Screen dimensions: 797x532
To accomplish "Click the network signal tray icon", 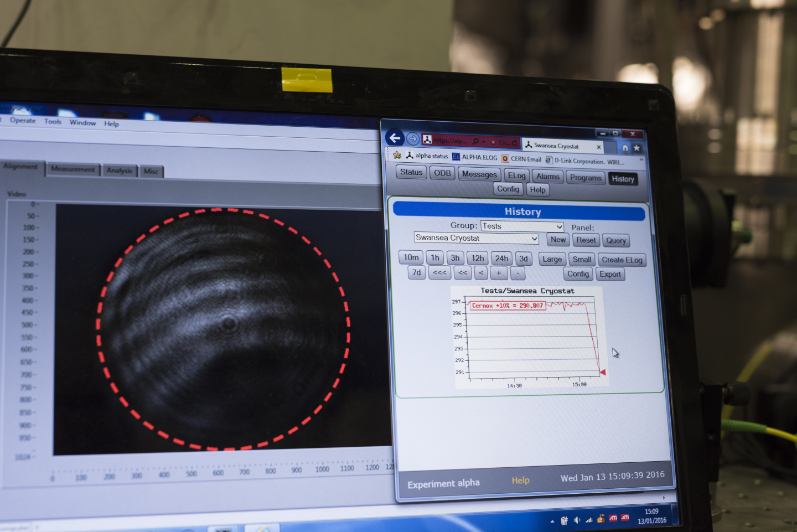I will [588, 520].
